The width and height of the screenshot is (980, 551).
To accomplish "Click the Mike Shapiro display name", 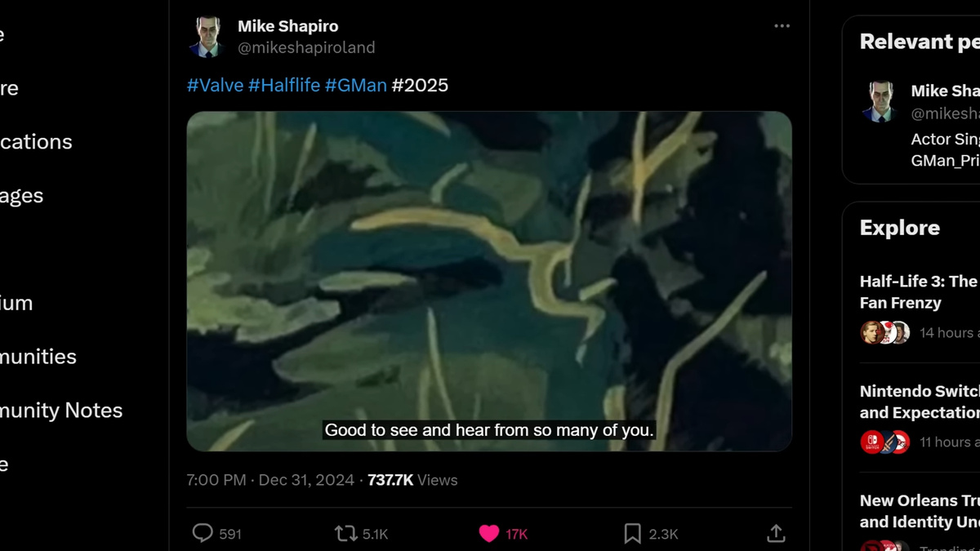I will point(288,26).
